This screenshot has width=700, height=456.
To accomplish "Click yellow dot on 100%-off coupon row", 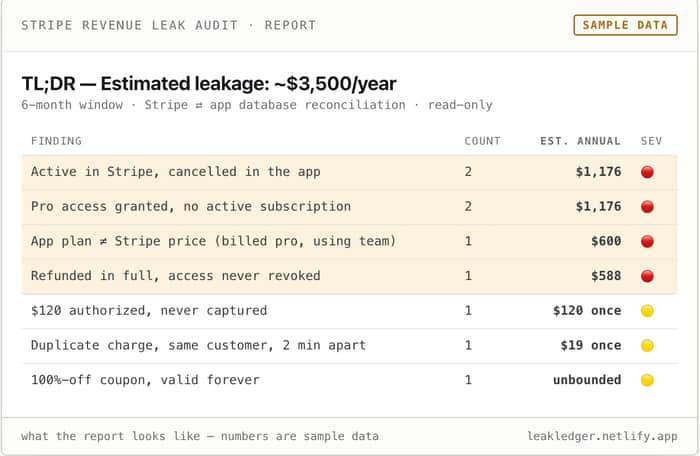I will [647, 380].
